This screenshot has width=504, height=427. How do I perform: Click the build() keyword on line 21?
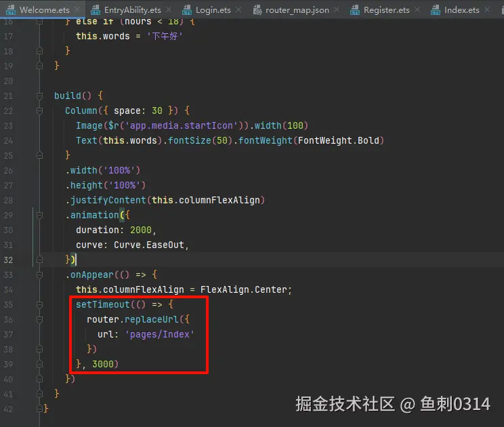click(72, 96)
